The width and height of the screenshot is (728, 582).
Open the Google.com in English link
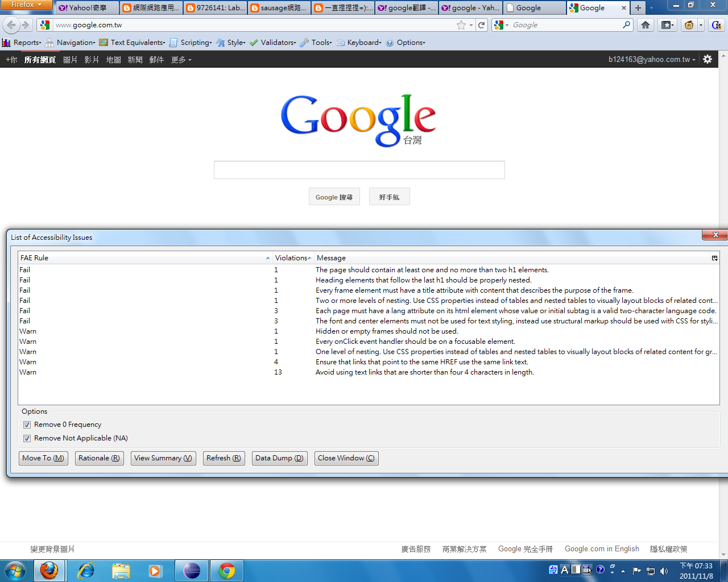pyautogui.click(x=602, y=549)
